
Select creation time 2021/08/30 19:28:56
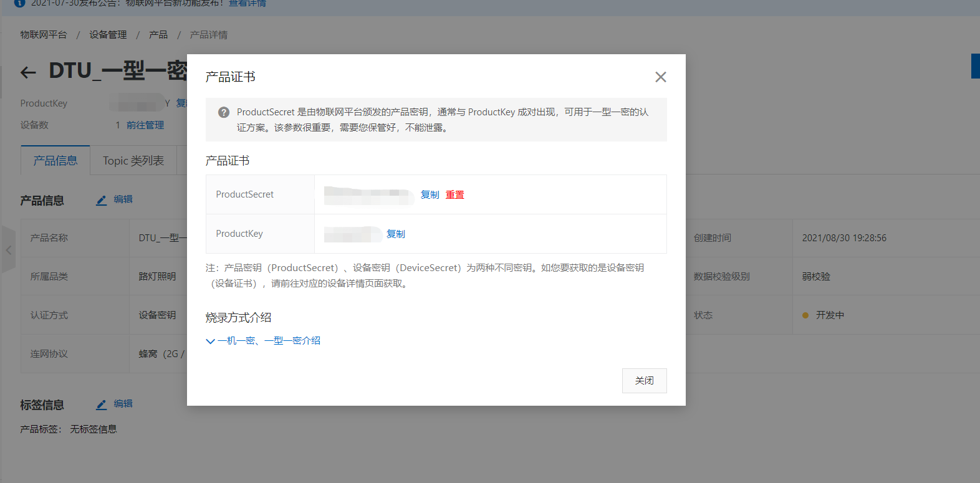point(844,238)
